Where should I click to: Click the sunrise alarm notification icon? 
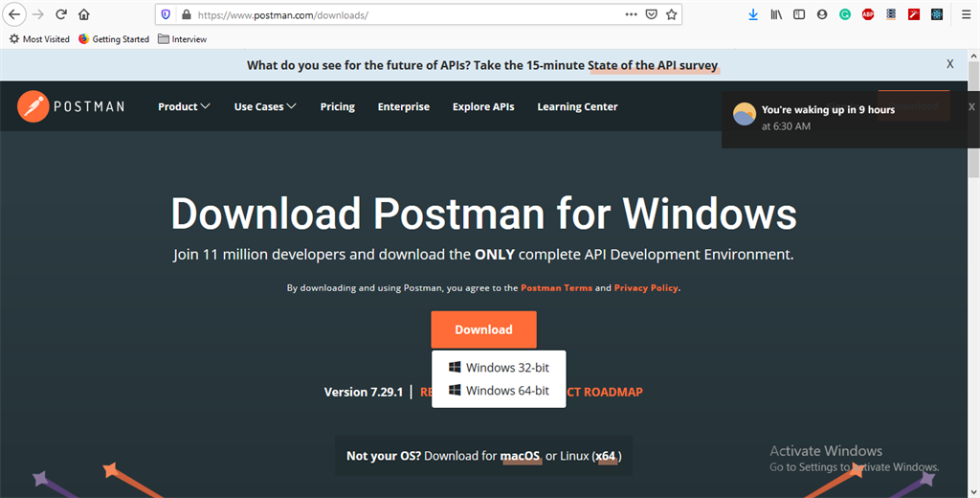(745, 114)
